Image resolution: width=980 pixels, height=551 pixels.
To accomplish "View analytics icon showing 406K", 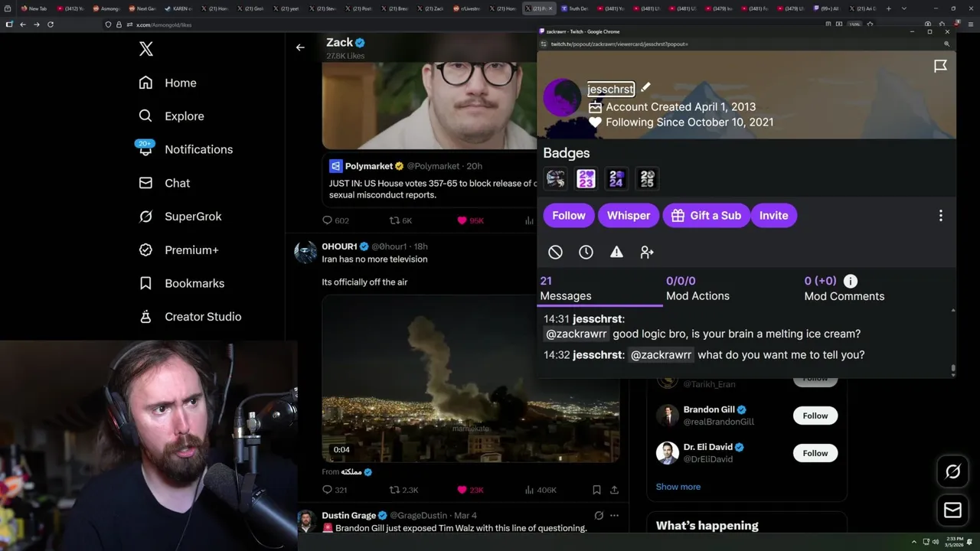I will 529,490.
